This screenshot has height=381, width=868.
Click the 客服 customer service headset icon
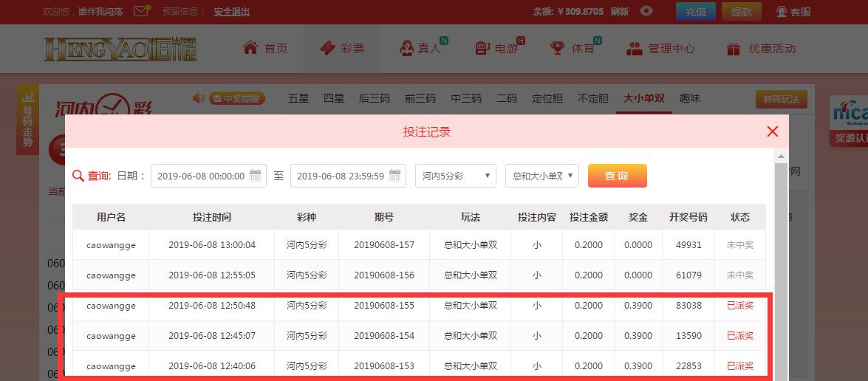[x=782, y=11]
